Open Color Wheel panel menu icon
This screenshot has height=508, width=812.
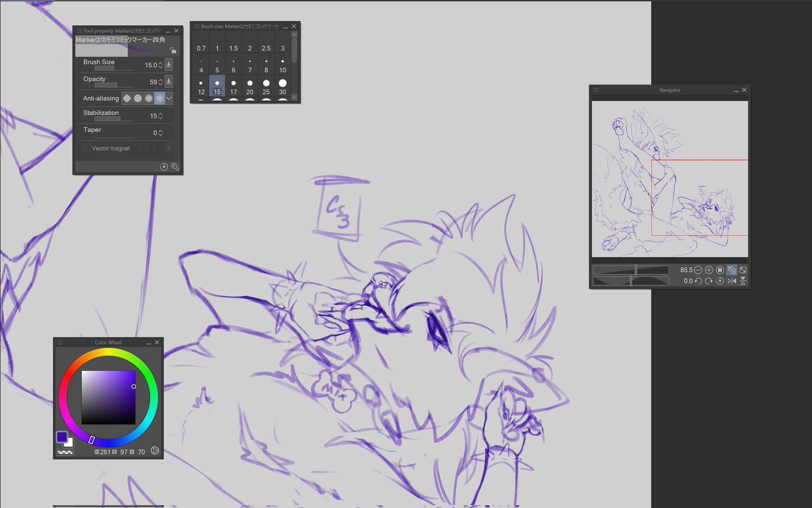(60, 342)
